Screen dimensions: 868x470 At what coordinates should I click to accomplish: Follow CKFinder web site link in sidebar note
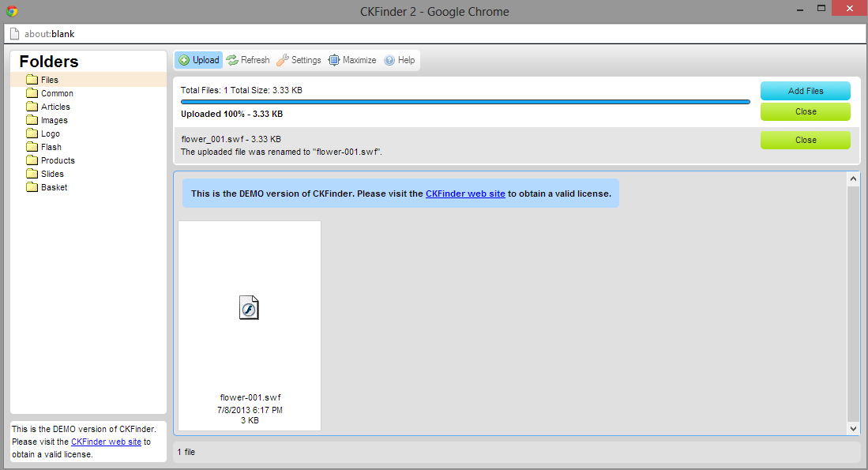106,442
